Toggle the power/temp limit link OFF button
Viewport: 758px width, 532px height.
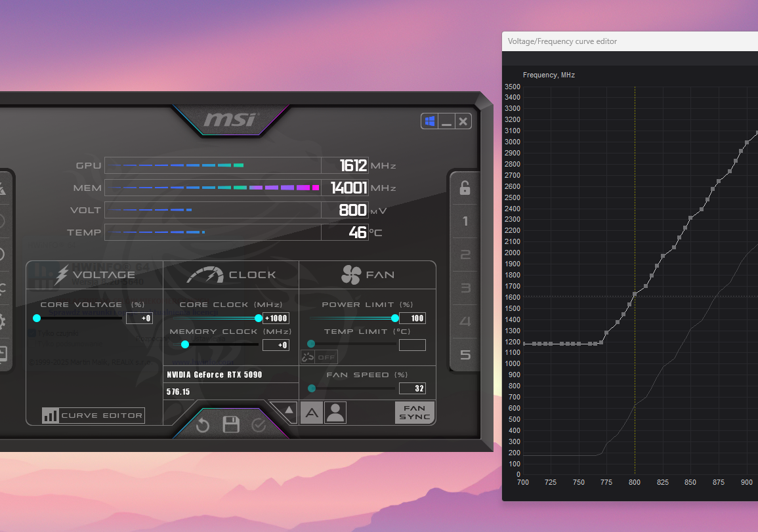[319, 357]
